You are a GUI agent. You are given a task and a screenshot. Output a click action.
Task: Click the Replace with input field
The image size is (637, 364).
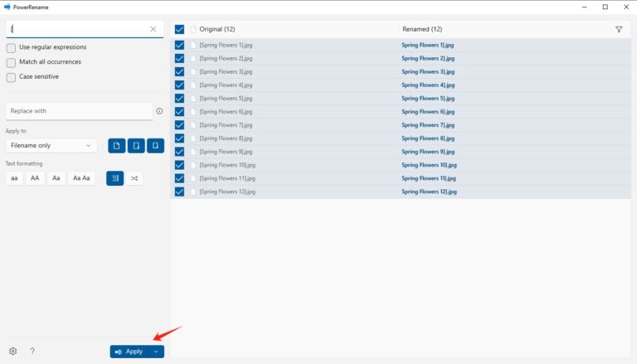[x=78, y=111]
